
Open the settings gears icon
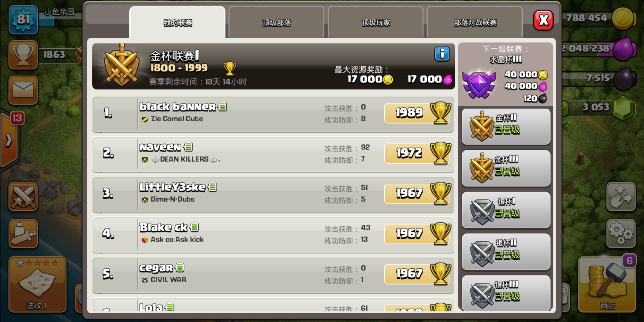pyautogui.click(x=621, y=234)
